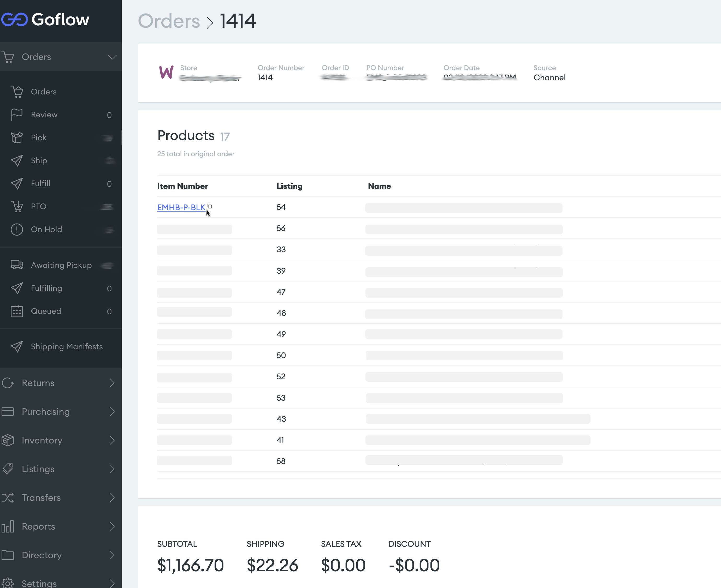Click the Pick box icon
Screen dimensions: 721x588
pyautogui.click(x=17, y=137)
